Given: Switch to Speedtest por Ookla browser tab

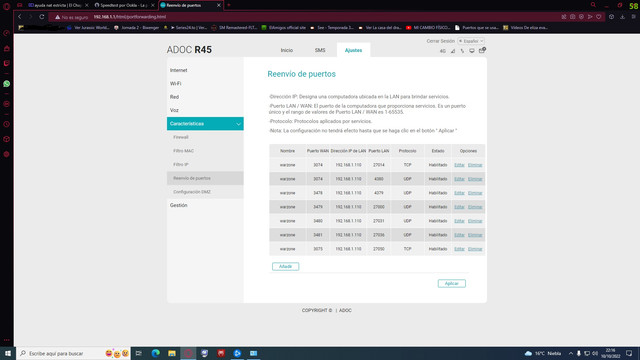Looking at the screenshot, I should 124,5.
